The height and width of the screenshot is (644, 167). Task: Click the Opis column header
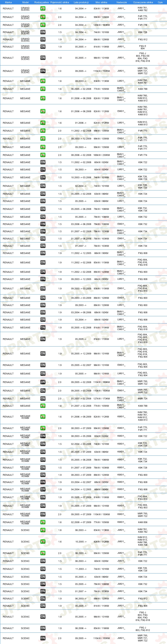[160, 2]
